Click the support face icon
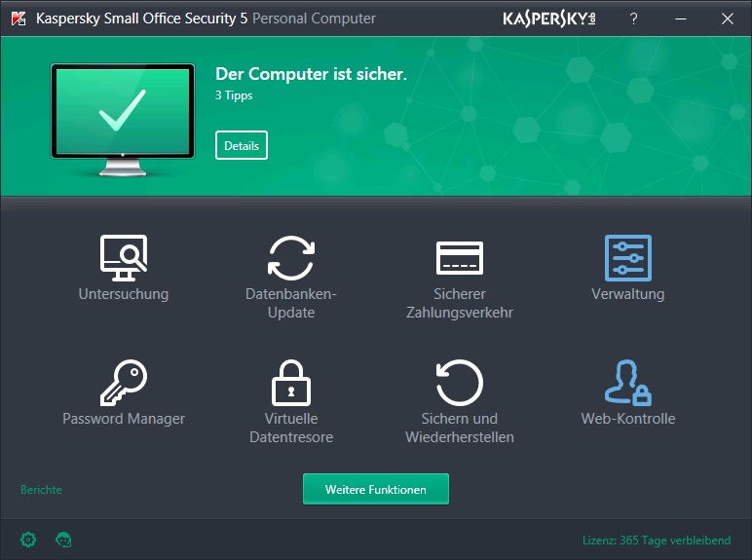The image size is (752, 560). pyautogui.click(x=64, y=540)
